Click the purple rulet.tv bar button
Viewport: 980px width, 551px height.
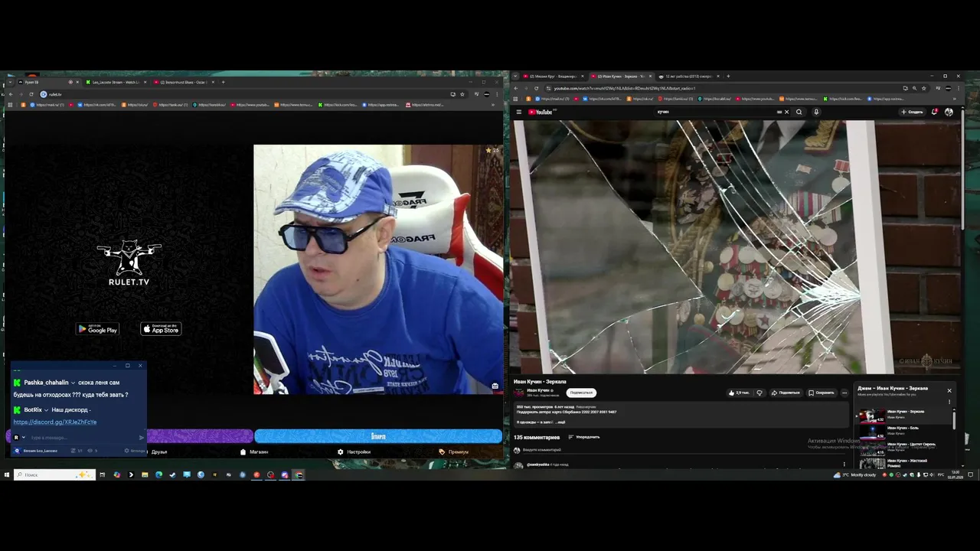click(199, 436)
